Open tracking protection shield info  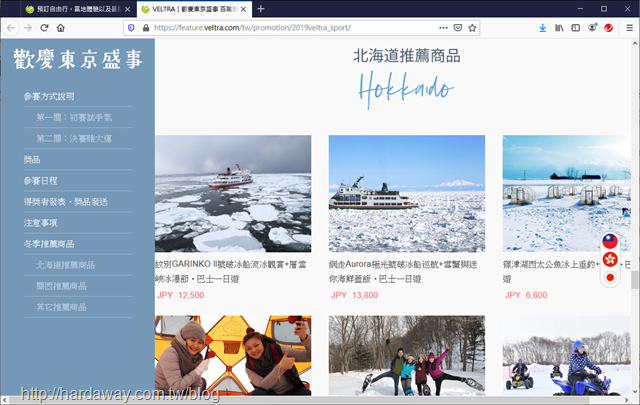(x=131, y=28)
